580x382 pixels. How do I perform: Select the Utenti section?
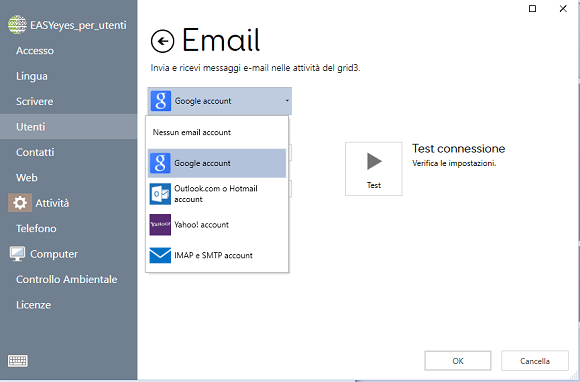(x=68, y=127)
